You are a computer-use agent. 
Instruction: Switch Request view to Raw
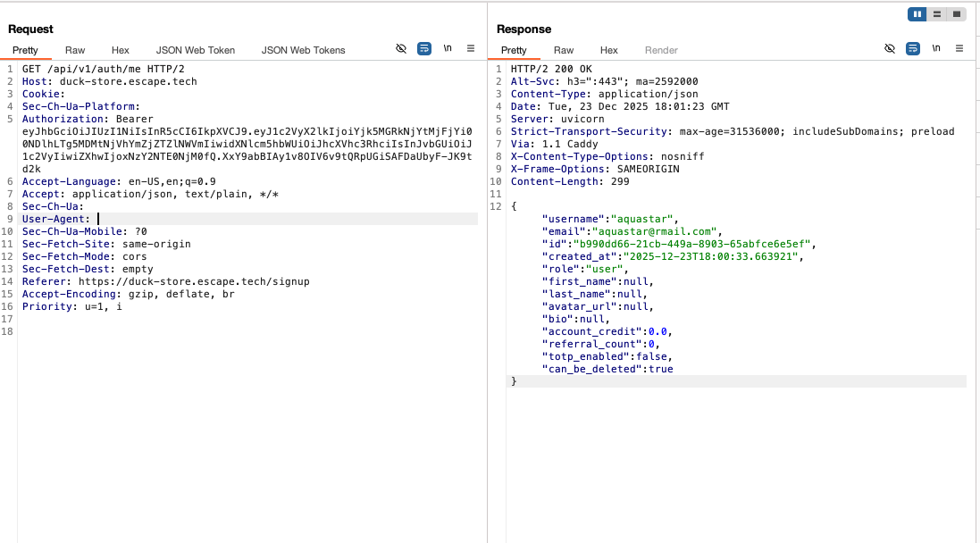tap(75, 50)
